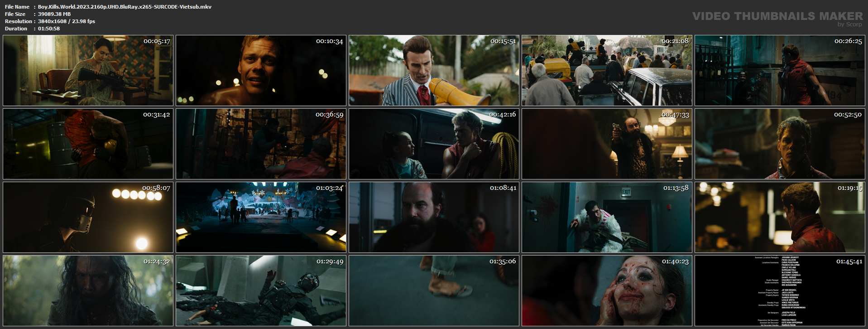Click the Resolution label

click(x=19, y=21)
